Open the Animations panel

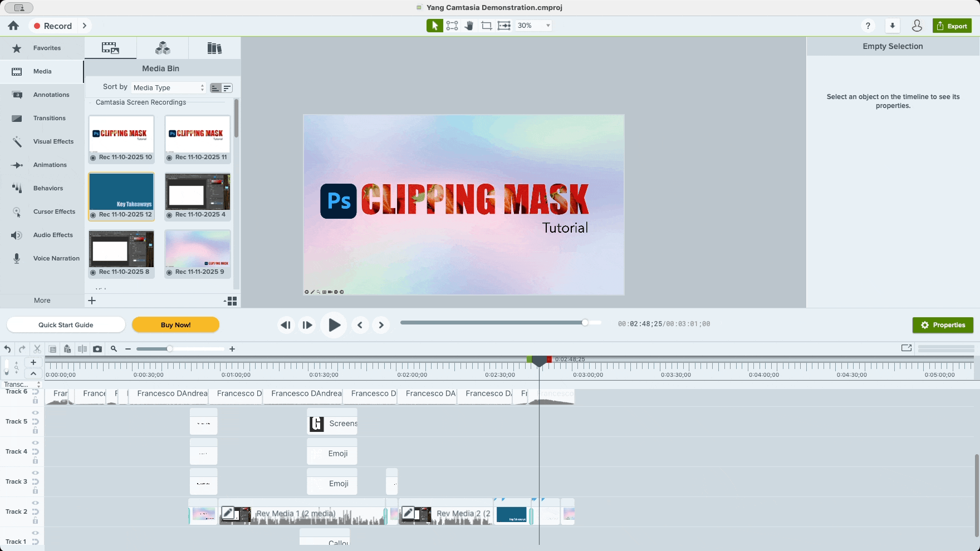pyautogui.click(x=42, y=165)
